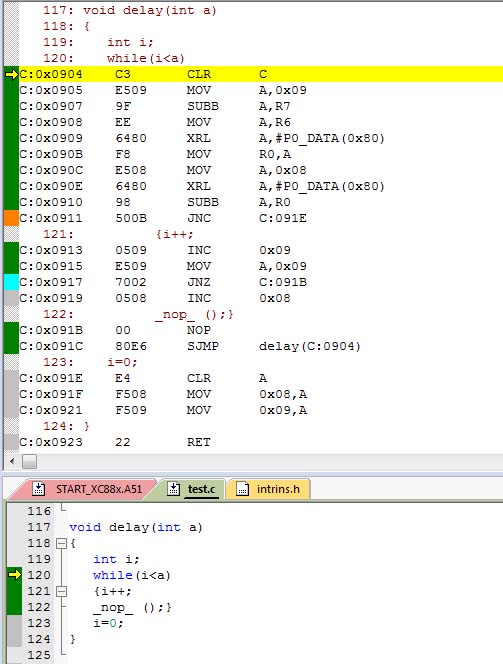Click the orange marker beside the JNC instruction at C:0x0911
The height and width of the screenshot is (664, 503).
[x=11, y=218]
